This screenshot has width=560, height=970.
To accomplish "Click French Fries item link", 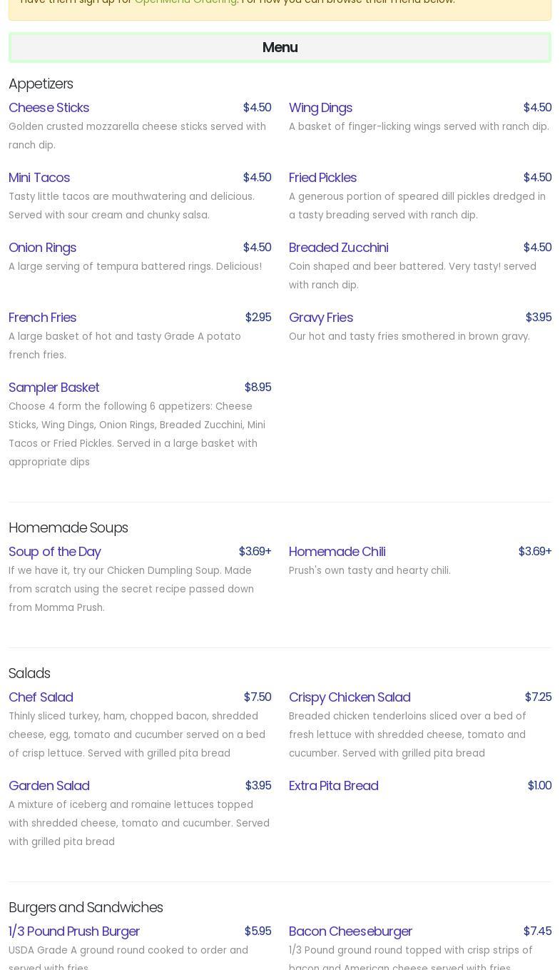I will (x=42, y=317).
